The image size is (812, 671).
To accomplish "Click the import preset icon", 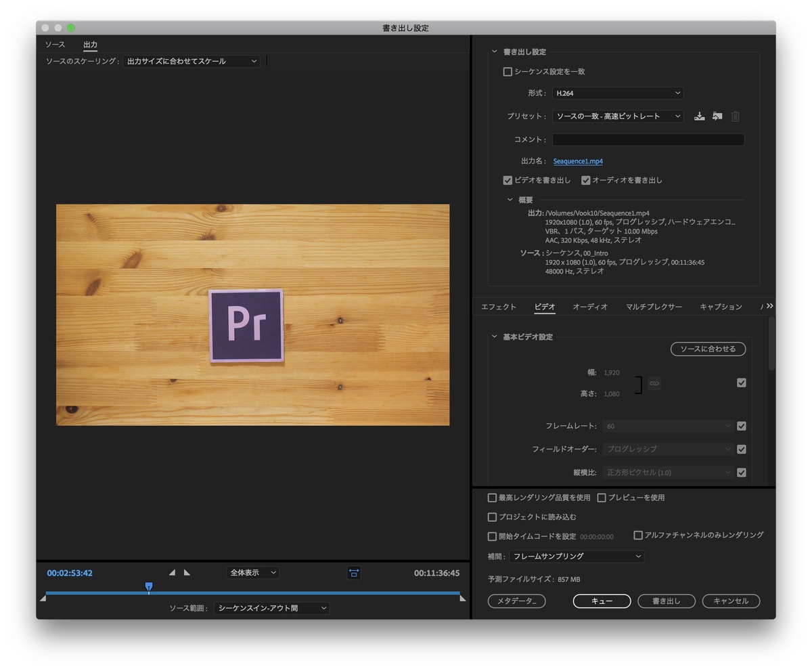I will coord(717,116).
